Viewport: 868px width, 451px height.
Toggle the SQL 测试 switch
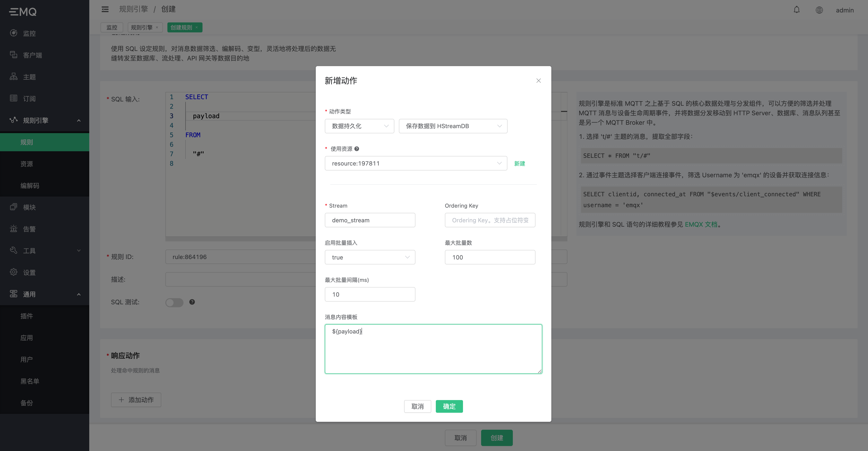pyautogui.click(x=174, y=302)
